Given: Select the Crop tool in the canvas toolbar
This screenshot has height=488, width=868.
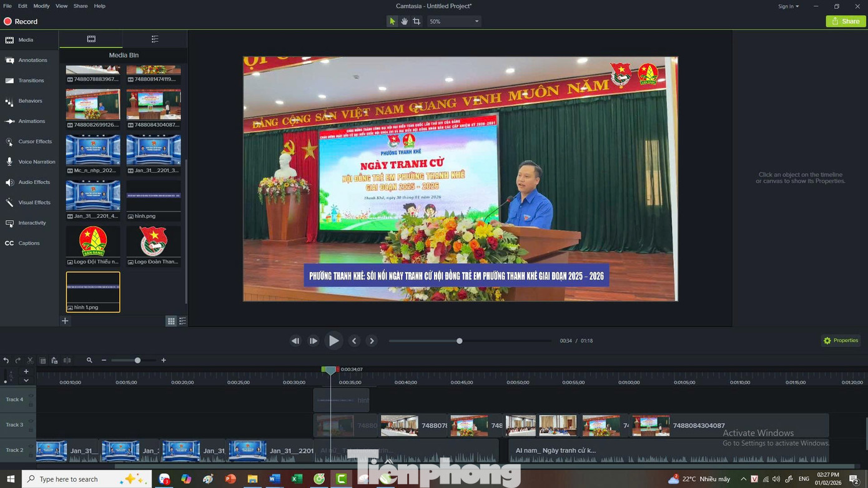Looking at the screenshot, I should tap(417, 21).
